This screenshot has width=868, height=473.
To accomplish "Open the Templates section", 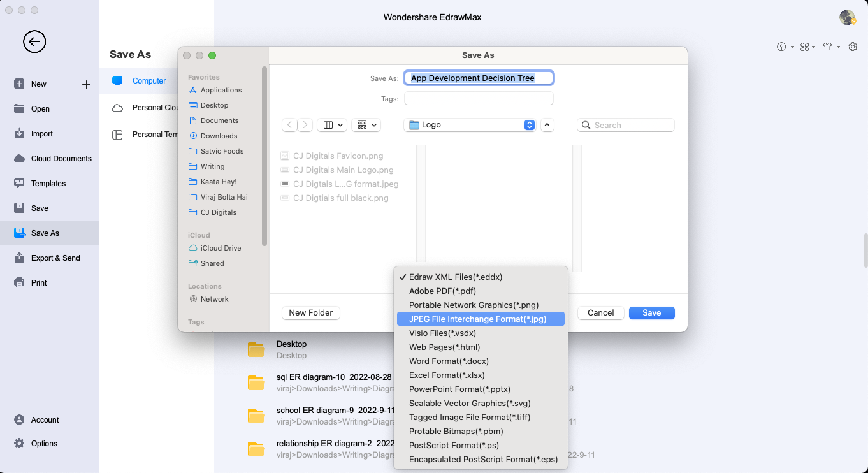I will 48,184.
